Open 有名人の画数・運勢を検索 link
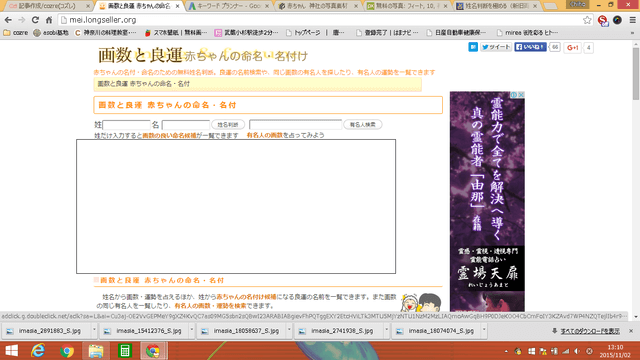640x360 pixels. coord(210,306)
